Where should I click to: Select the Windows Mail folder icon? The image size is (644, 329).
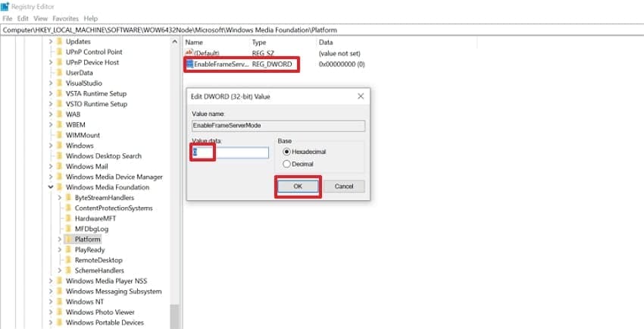tap(59, 166)
